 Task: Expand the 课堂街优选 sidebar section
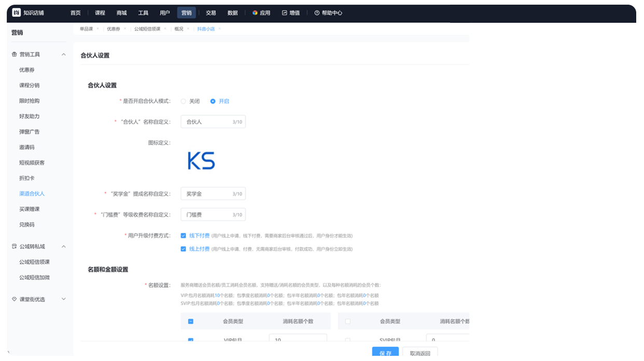click(64, 299)
